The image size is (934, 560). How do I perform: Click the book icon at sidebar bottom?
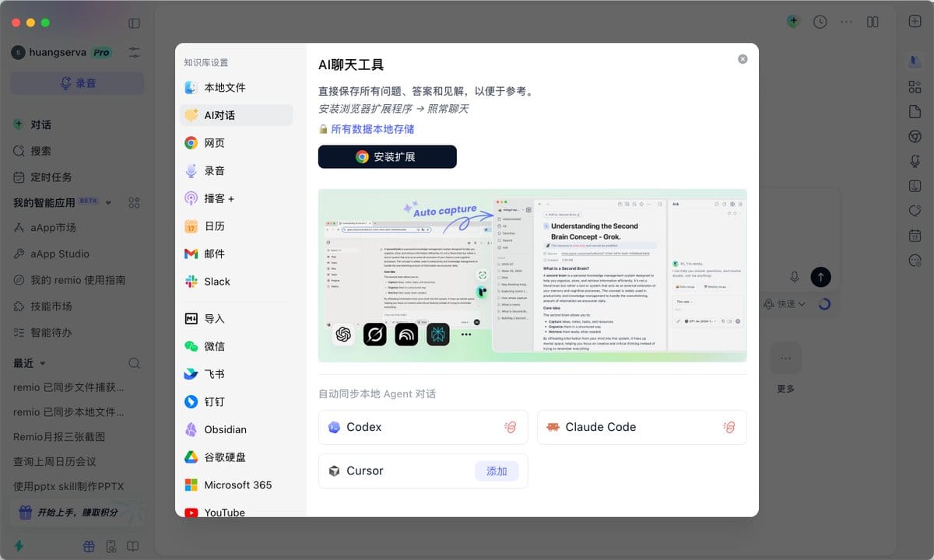[x=133, y=546]
